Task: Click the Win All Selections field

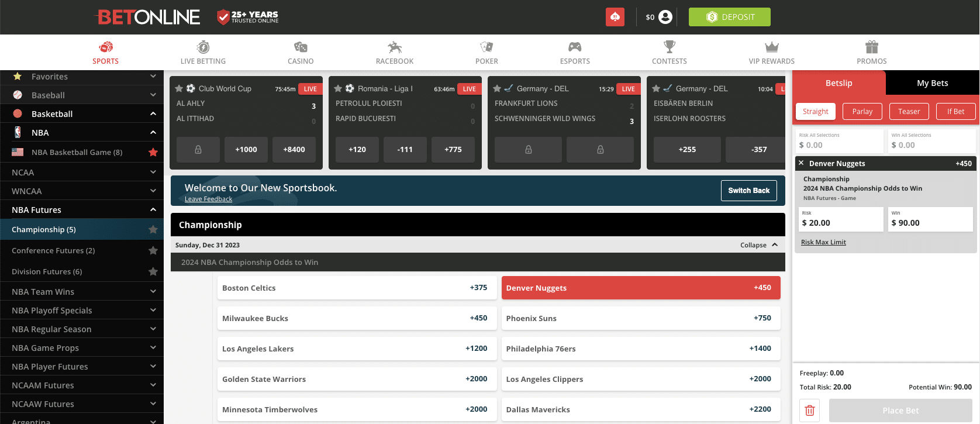Action: pos(932,141)
